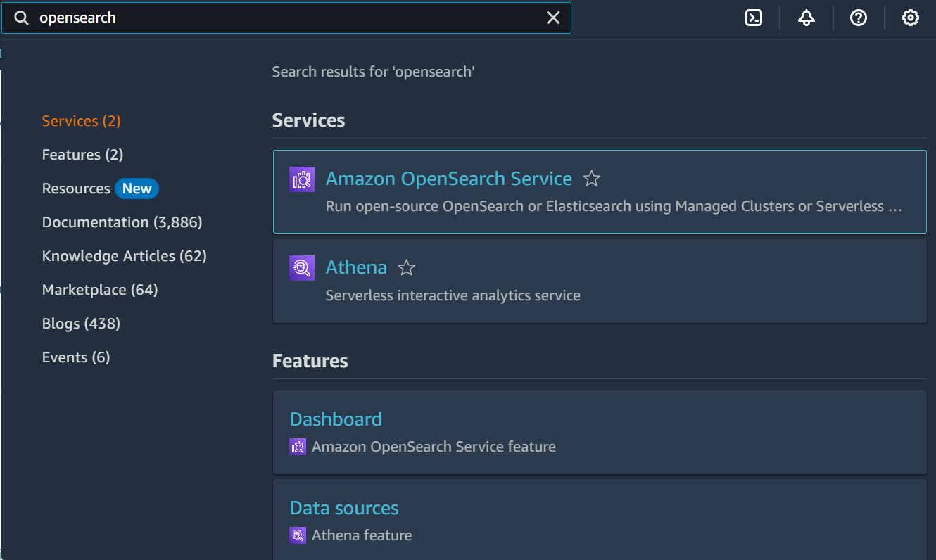Switch to Documentation search results
The height and width of the screenshot is (560, 936).
(x=121, y=222)
